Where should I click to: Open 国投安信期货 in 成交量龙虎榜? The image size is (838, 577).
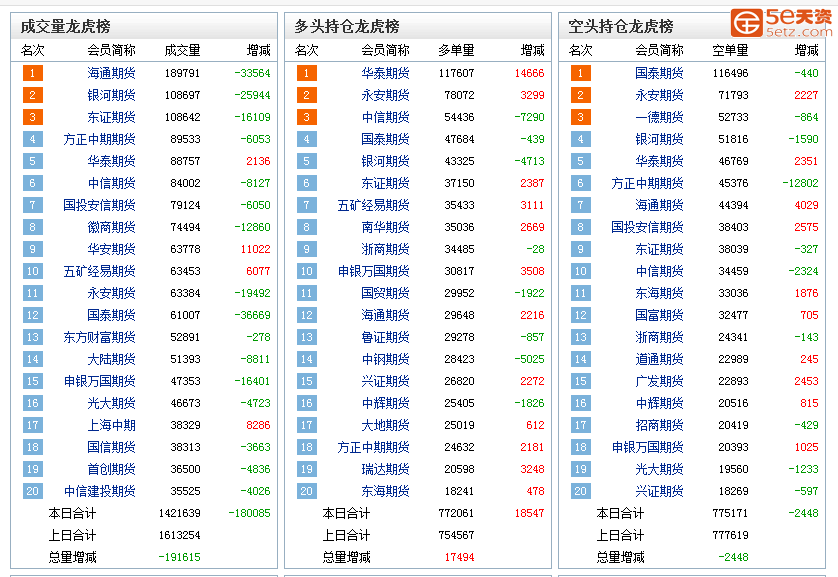[x=99, y=205]
